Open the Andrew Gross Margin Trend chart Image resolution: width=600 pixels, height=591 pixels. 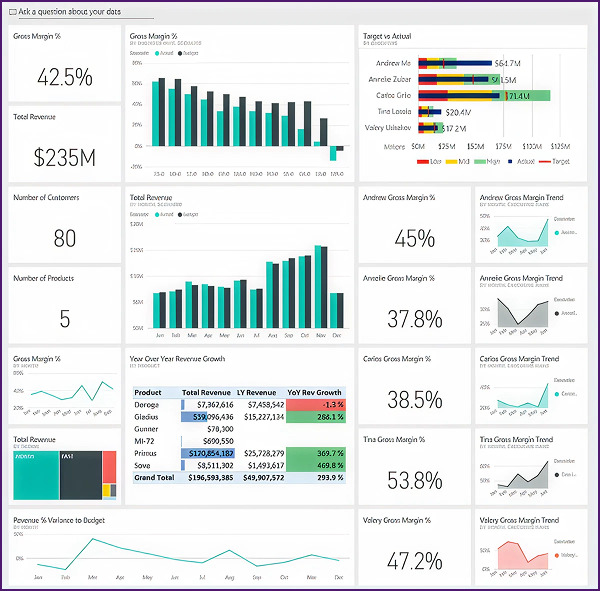pos(531,225)
